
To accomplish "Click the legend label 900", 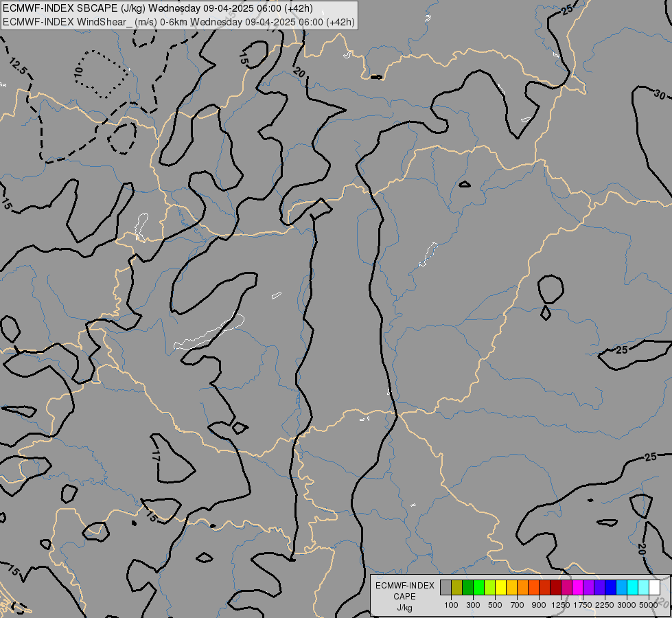I will (539, 605).
